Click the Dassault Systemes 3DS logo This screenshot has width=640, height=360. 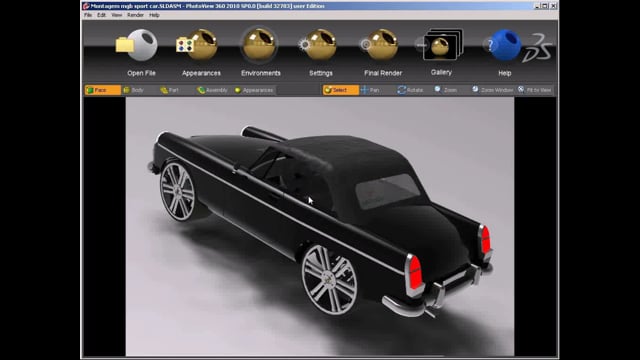pyautogui.click(x=538, y=48)
